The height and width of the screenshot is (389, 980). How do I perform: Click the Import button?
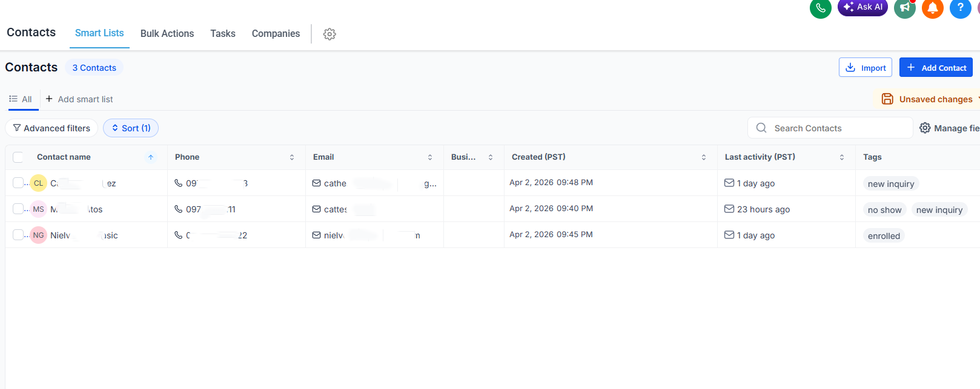[x=866, y=67]
